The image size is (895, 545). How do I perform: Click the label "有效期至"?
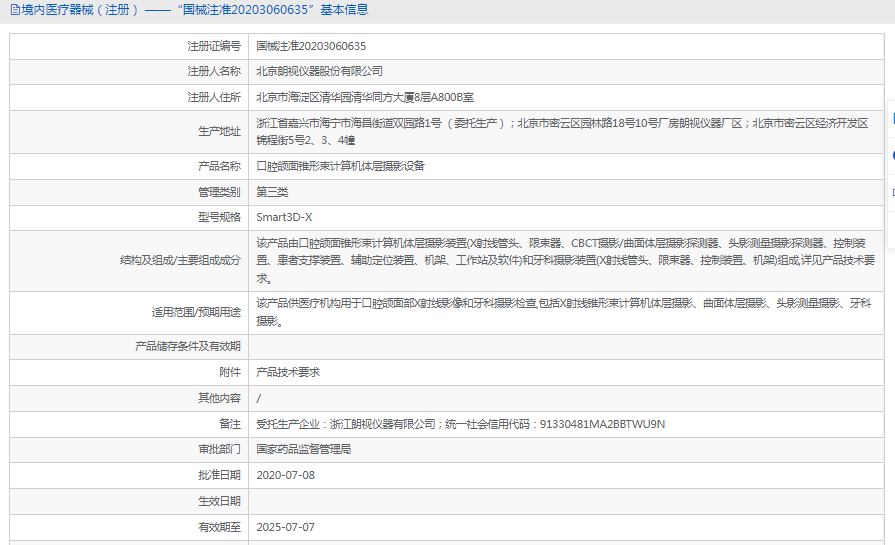click(219, 527)
